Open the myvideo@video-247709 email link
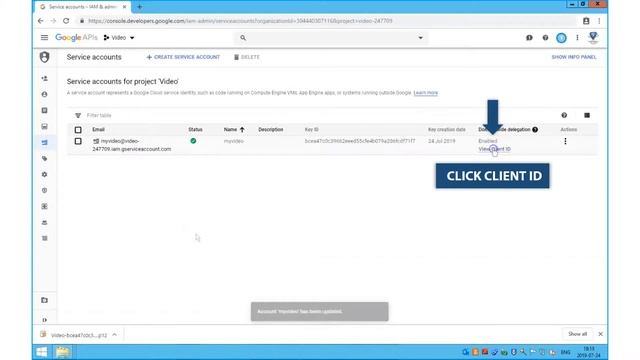The height and width of the screenshot is (360, 640). (x=131, y=145)
